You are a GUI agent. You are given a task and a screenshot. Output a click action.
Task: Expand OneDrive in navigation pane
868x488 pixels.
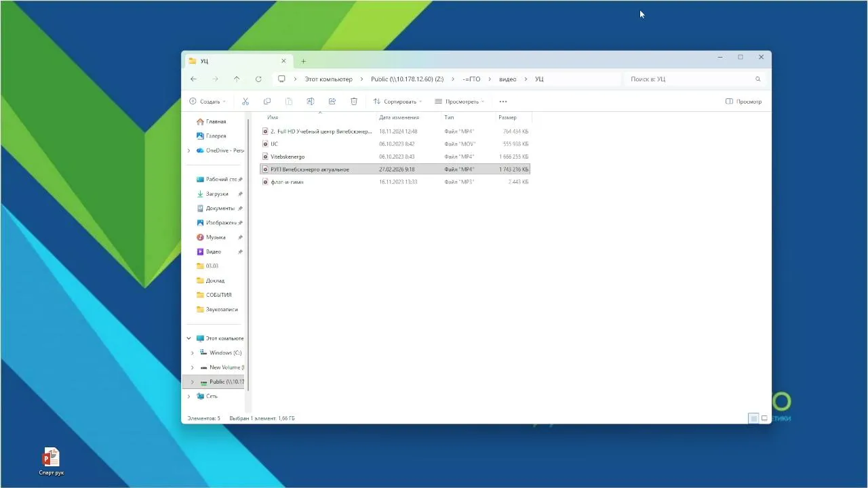point(189,150)
